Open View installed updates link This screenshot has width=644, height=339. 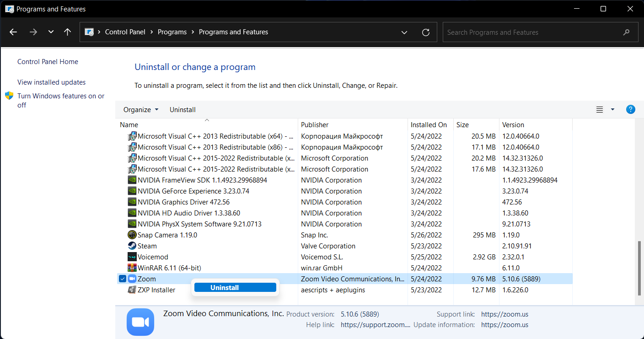[52, 82]
